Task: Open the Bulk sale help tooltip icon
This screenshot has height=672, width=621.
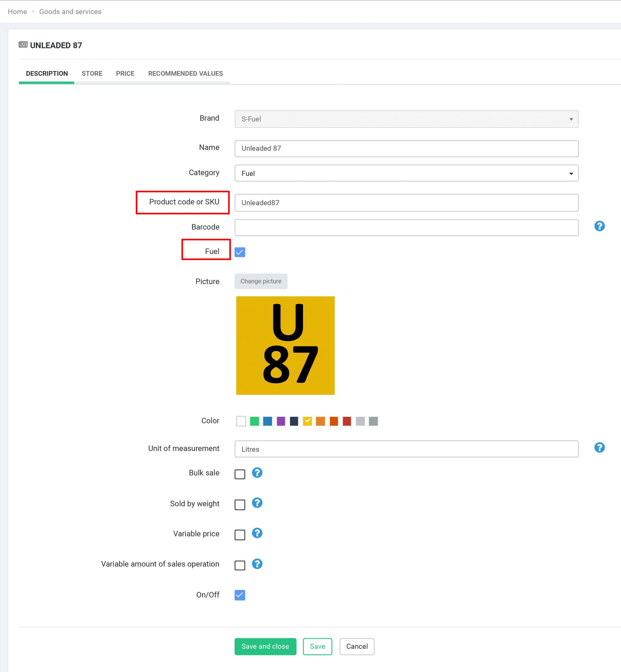Action: click(x=257, y=472)
